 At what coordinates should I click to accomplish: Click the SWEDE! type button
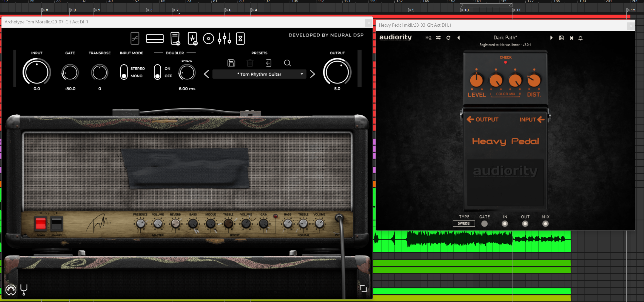pos(464,224)
